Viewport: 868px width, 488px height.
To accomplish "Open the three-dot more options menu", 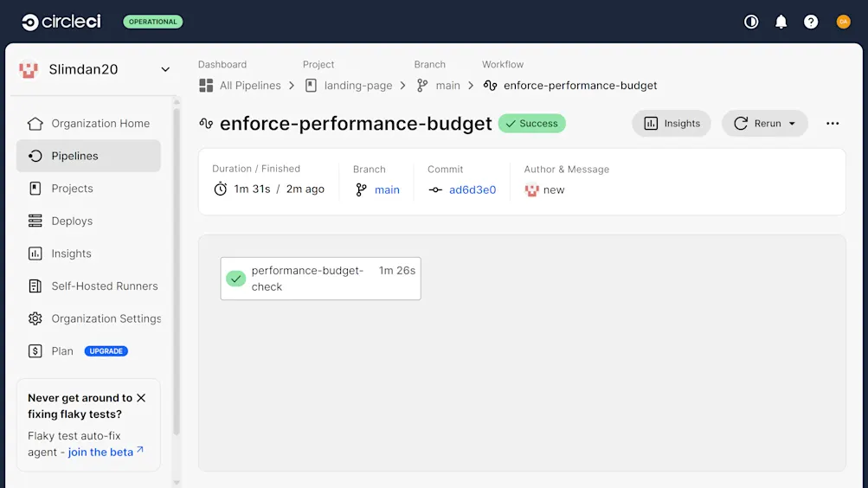I will [x=833, y=124].
